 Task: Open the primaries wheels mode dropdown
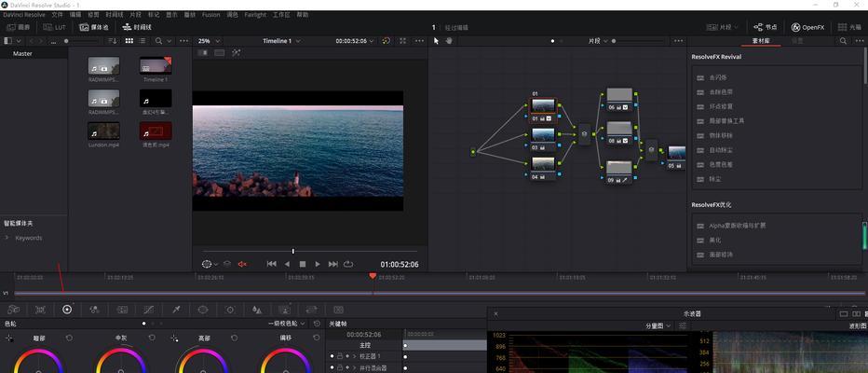[286, 324]
